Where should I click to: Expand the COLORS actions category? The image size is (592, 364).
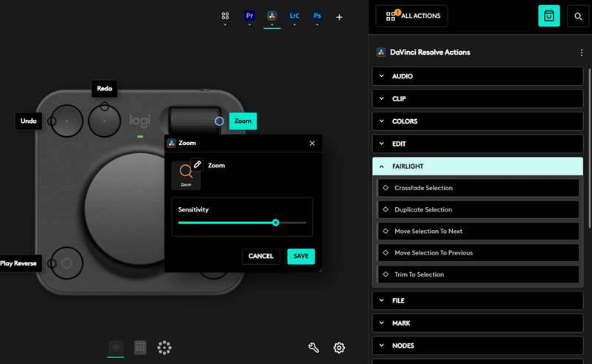point(477,121)
